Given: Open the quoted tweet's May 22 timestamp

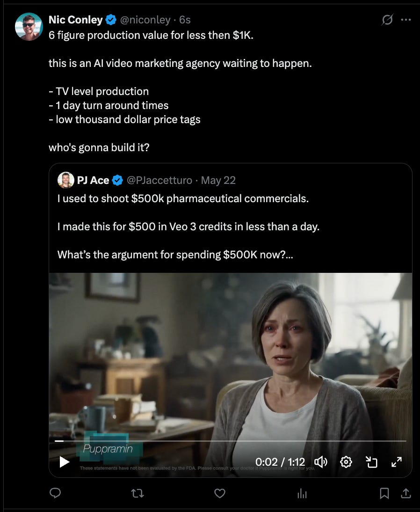Looking at the screenshot, I should tap(218, 180).
